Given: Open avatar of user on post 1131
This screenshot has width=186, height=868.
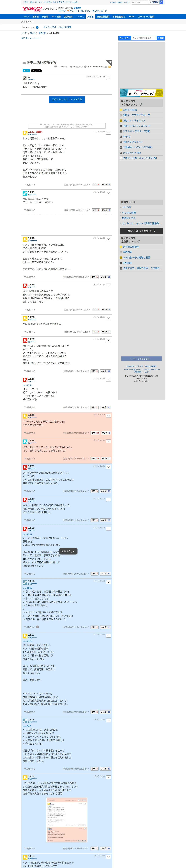Looking at the screenshot, I should coord(25,193).
